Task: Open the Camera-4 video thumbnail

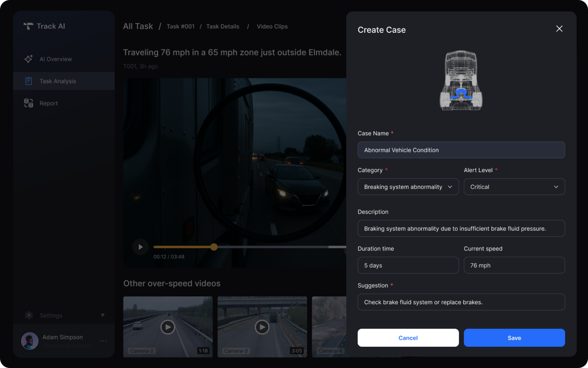Action: 329,327
